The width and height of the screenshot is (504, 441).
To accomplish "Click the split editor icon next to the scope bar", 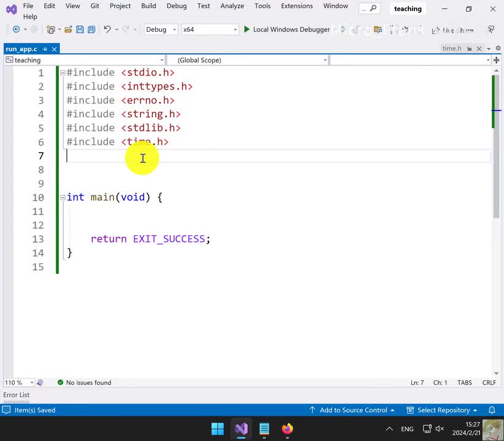I will 496,60.
